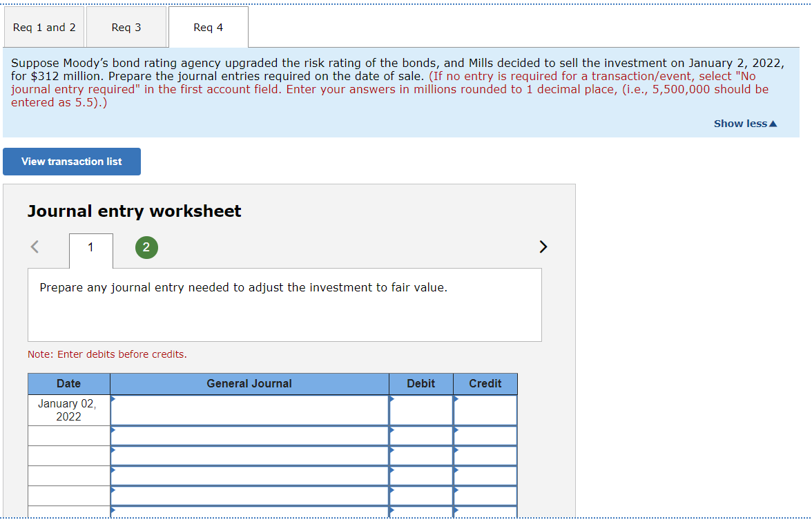This screenshot has width=812, height=520.
Task: Click the 'adjust the investment to fair value' instruction
Action: [243, 287]
